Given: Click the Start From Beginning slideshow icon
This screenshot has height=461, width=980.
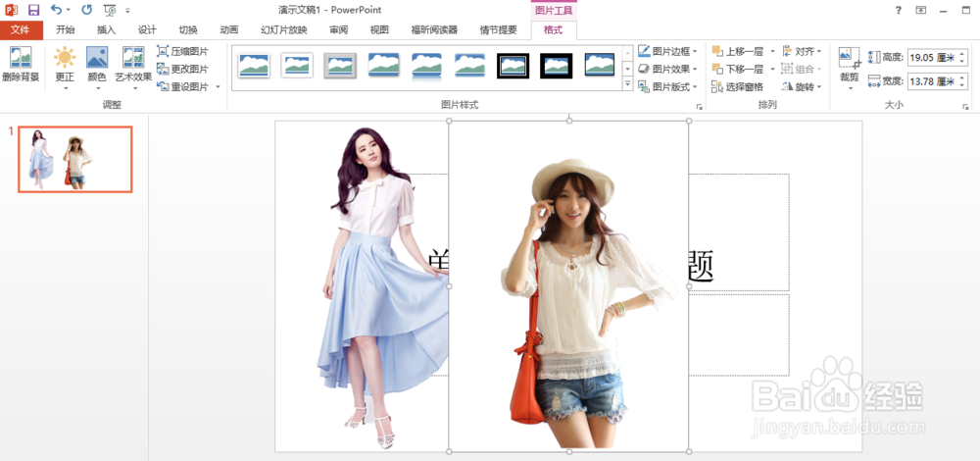Looking at the screenshot, I should click(x=110, y=10).
